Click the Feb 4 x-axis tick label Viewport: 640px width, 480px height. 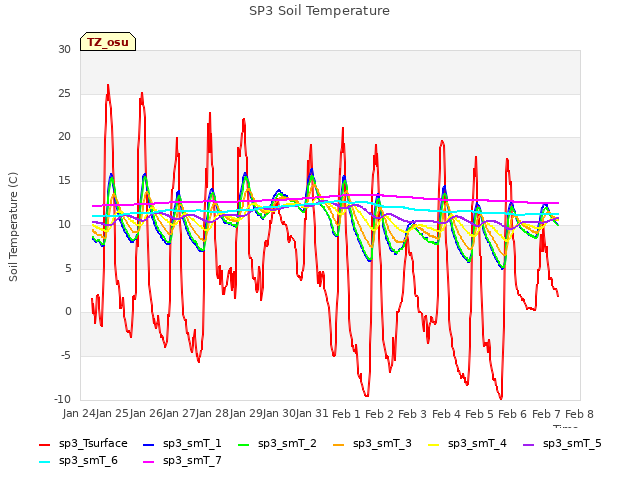coord(446,414)
